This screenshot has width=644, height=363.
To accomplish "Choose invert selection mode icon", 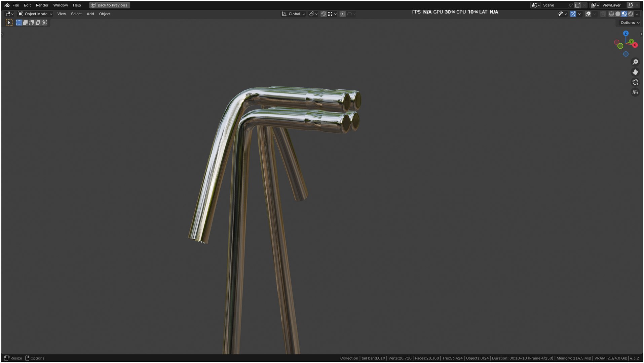I will pyautogui.click(x=38, y=23).
